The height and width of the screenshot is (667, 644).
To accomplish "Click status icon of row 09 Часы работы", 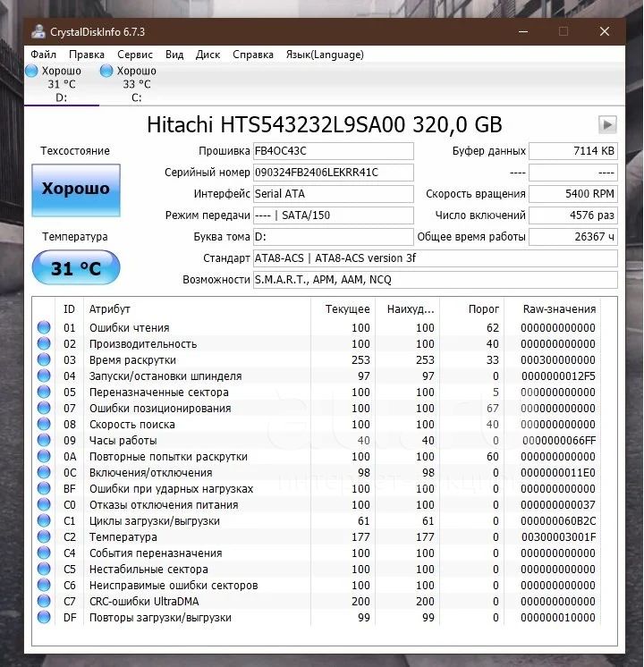I will click(44, 440).
